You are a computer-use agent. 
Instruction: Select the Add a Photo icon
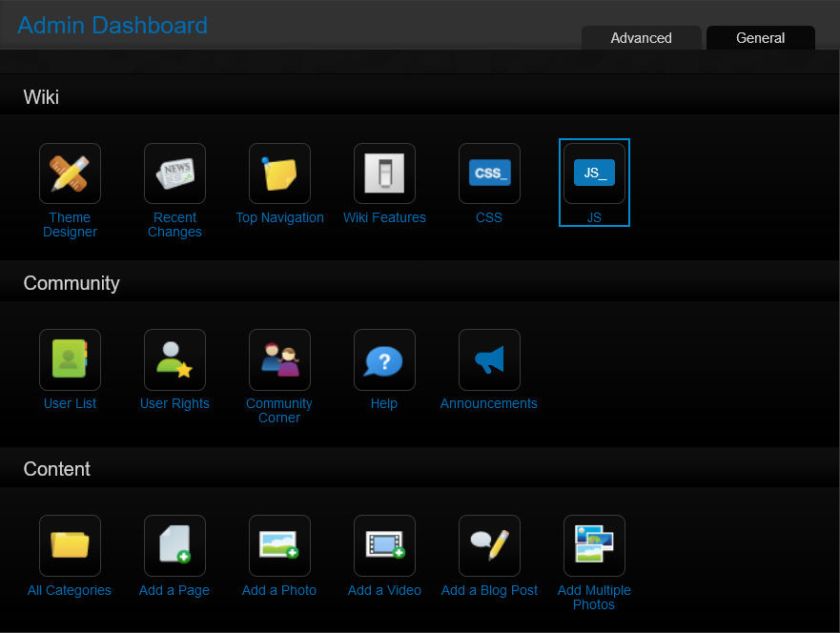(279, 545)
